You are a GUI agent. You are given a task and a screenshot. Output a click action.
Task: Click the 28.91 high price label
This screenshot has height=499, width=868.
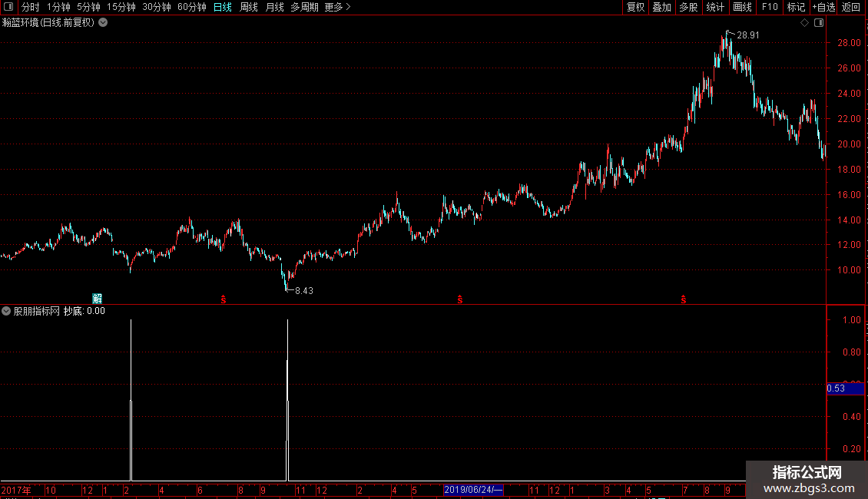click(748, 35)
